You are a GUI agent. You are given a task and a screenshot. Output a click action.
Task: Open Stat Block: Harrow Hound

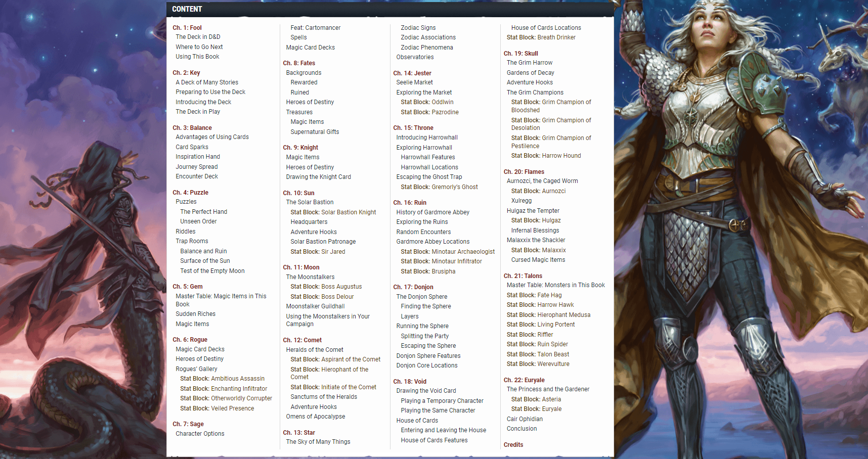point(546,156)
